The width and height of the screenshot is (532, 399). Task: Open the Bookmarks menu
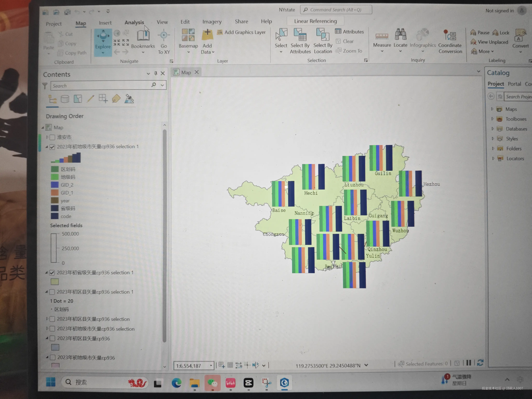point(143,41)
